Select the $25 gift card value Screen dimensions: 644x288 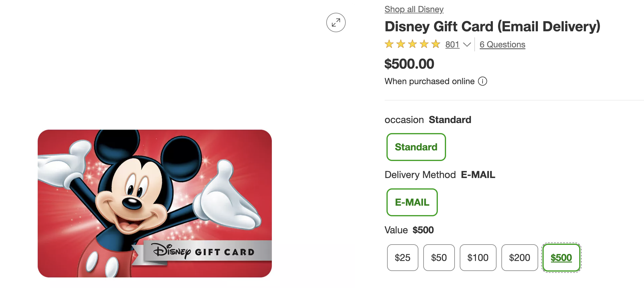(402, 258)
